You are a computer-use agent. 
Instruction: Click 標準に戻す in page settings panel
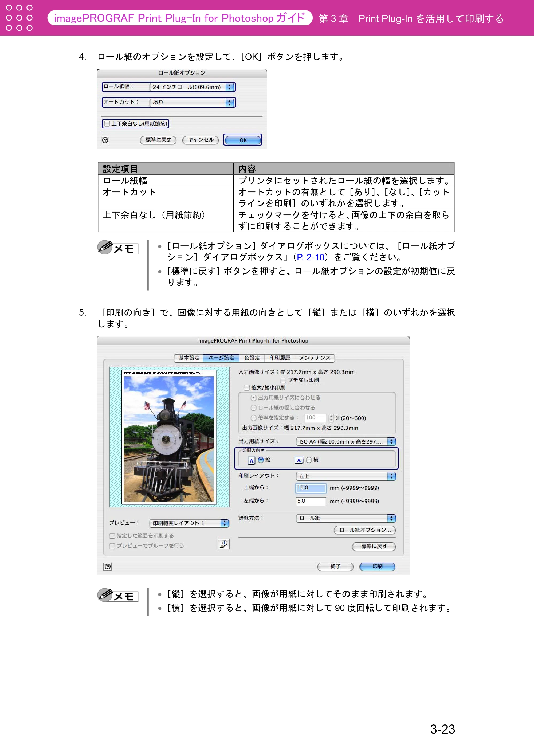[374, 547]
